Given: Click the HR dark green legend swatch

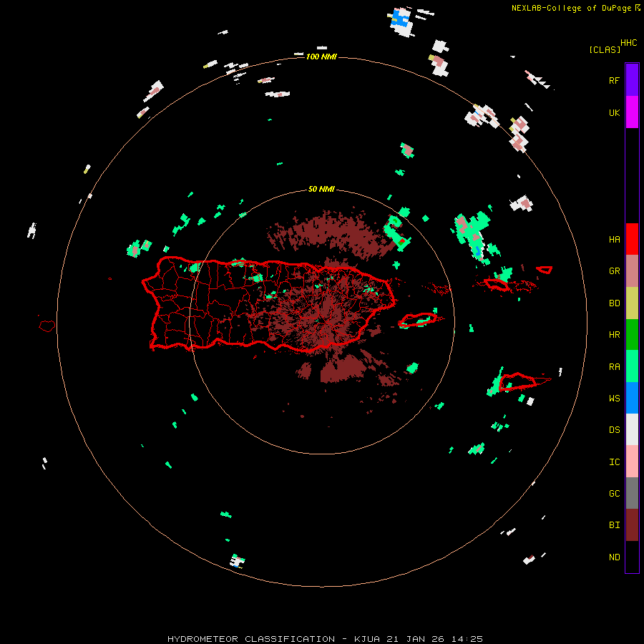Looking at the screenshot, I should (632, 334).
